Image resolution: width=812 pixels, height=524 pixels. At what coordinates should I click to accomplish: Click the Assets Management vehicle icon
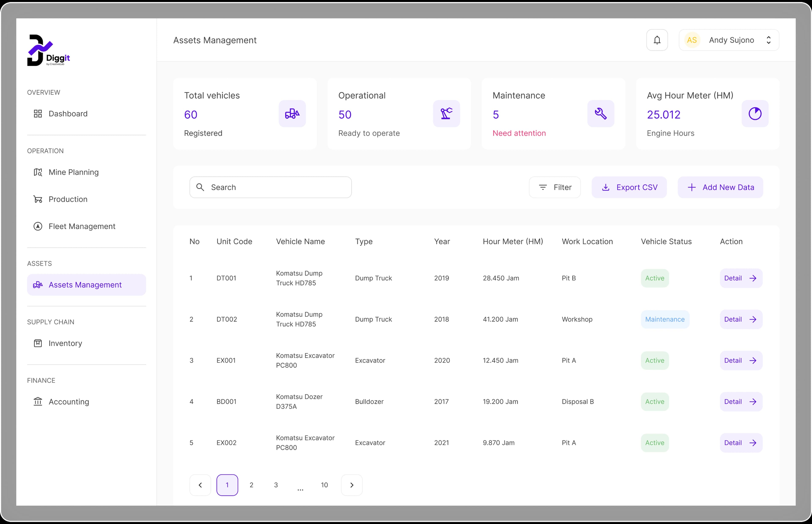click(x=38, y=285)
